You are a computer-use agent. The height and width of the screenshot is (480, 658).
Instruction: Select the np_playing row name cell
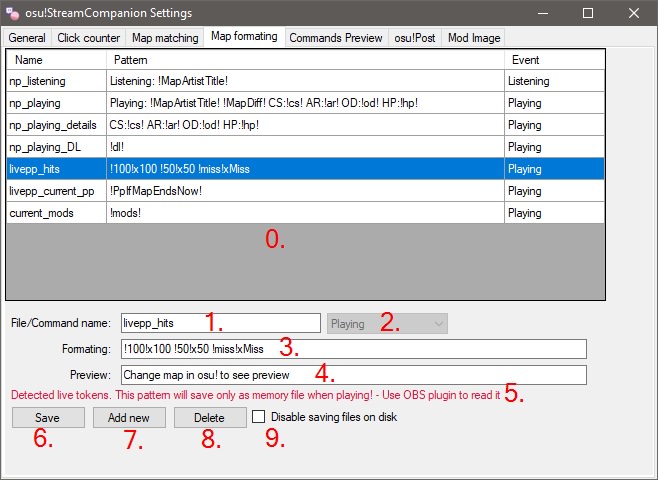click(x=57, y=103)
